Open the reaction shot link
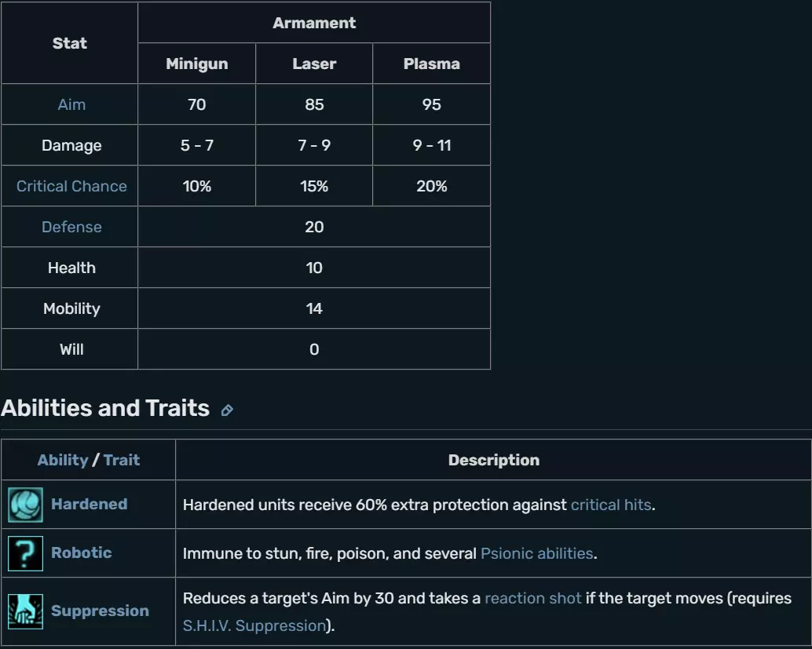The width and height of the screenshot is (812, 649). 532,598
